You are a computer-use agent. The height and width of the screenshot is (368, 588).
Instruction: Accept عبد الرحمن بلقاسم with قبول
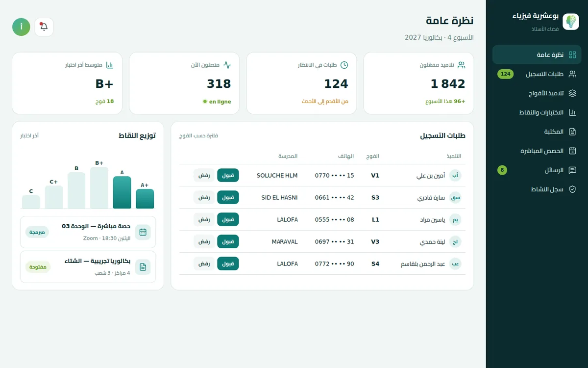(228, 264)
